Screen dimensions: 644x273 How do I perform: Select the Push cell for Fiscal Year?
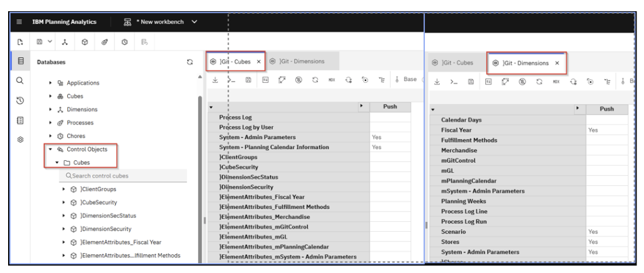(607, 130)
